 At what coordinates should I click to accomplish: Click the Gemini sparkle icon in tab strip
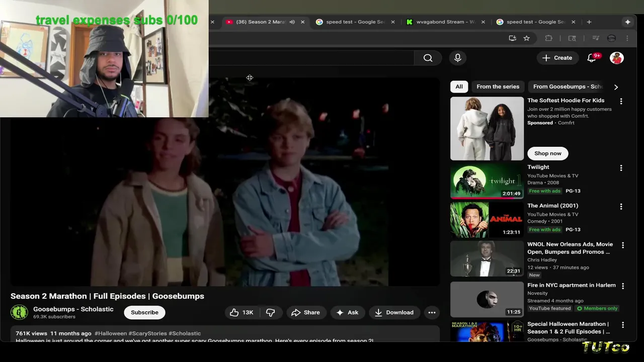coord(627,22)
